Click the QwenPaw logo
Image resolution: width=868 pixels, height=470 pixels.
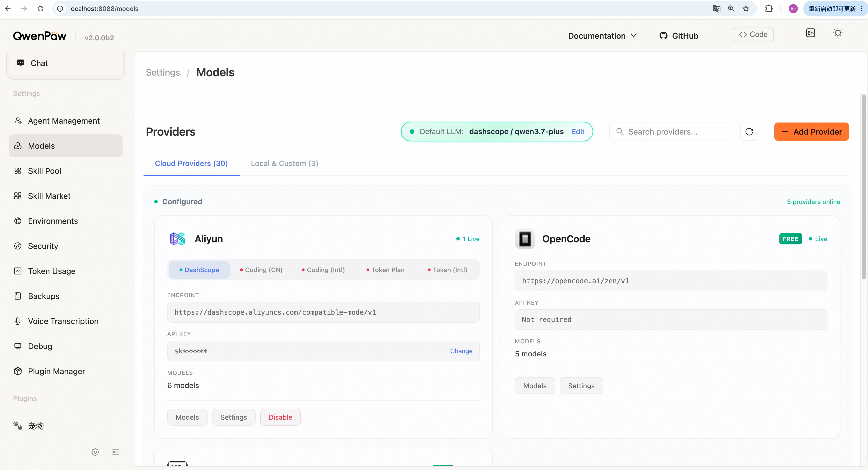(x=40, y=36)
